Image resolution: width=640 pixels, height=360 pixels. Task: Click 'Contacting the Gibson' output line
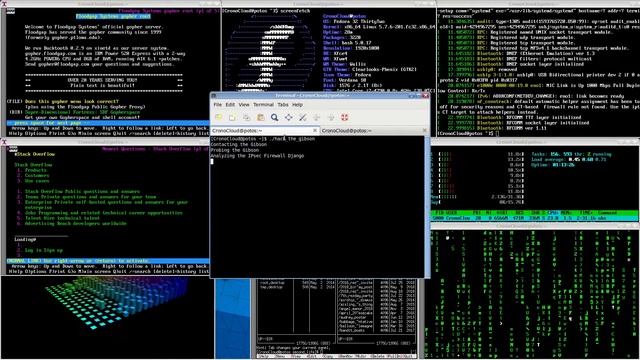pyautogui.click(x=239, y=144)
